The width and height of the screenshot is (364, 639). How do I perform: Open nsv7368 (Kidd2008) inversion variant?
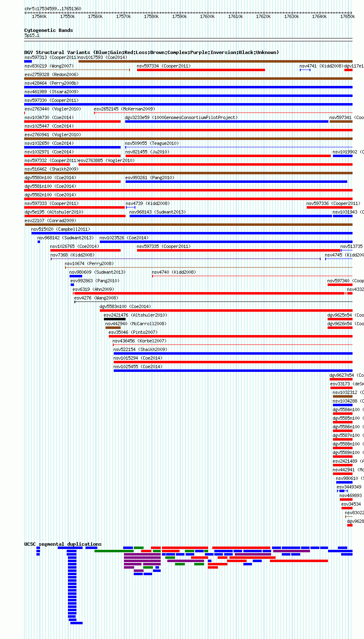186,259
